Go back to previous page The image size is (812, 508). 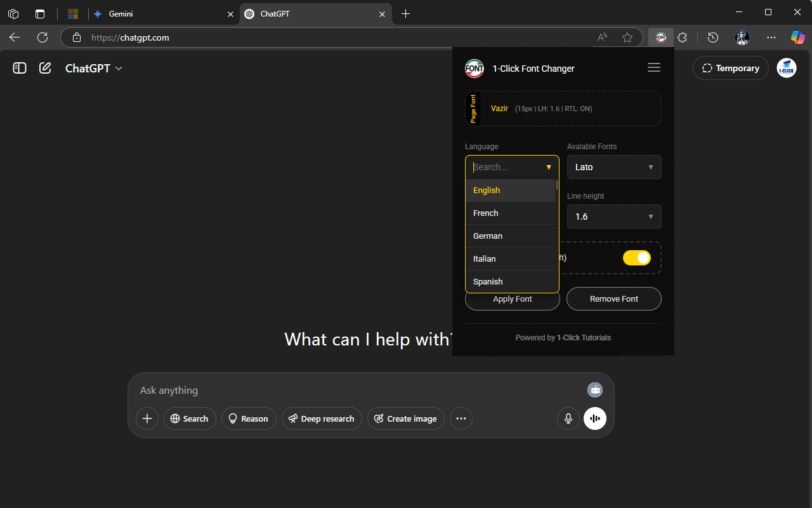(15, 37)
